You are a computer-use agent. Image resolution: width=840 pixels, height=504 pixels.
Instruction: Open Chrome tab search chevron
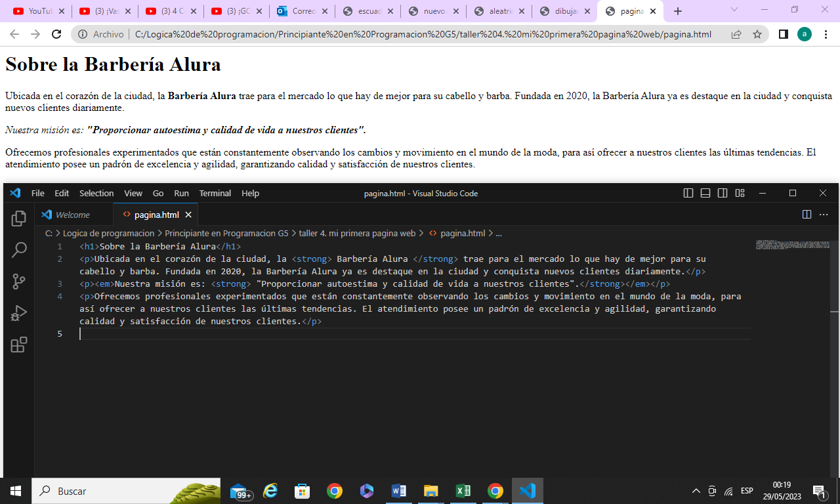pyautogui.click(x=734, y=10)
